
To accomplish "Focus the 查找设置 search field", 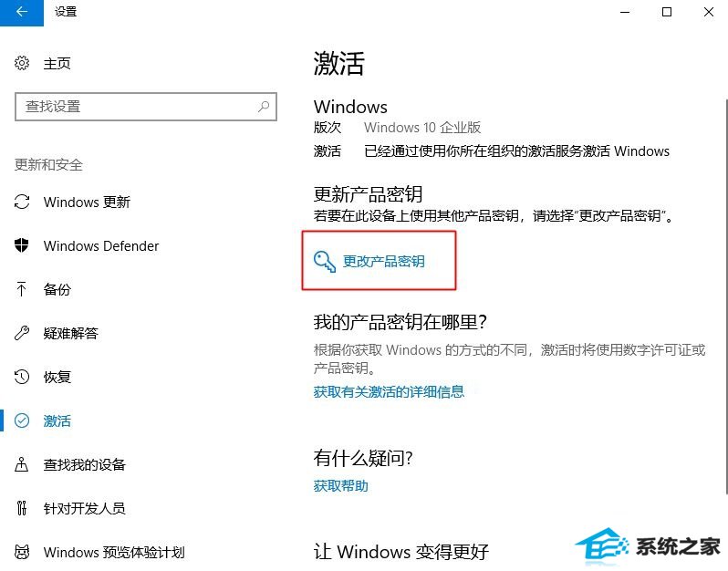I will pos(146,107).
